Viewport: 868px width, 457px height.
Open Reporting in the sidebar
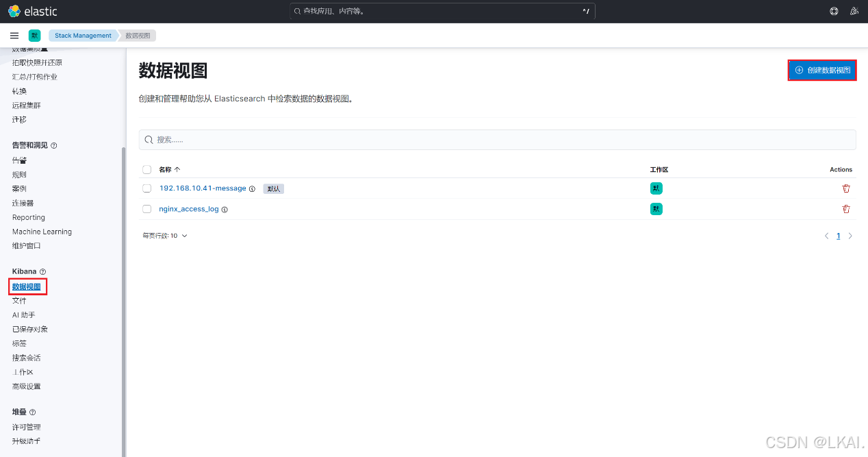tap(29, 217)
